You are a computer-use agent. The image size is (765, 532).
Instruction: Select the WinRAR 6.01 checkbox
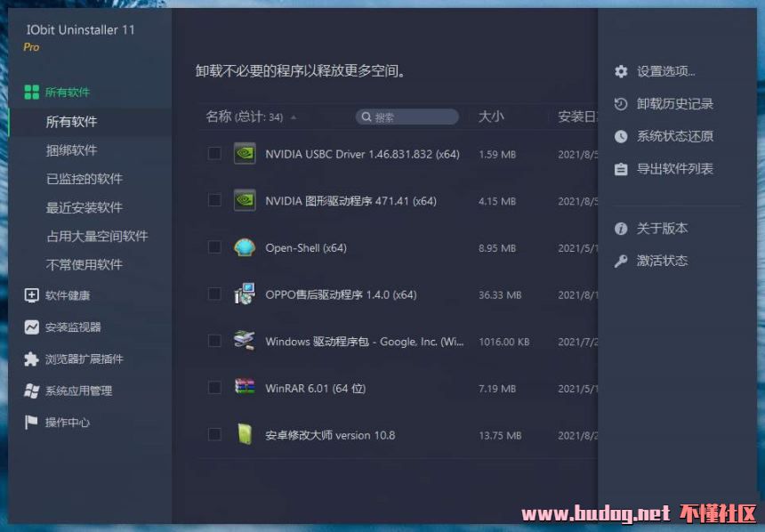pos(214,387)
